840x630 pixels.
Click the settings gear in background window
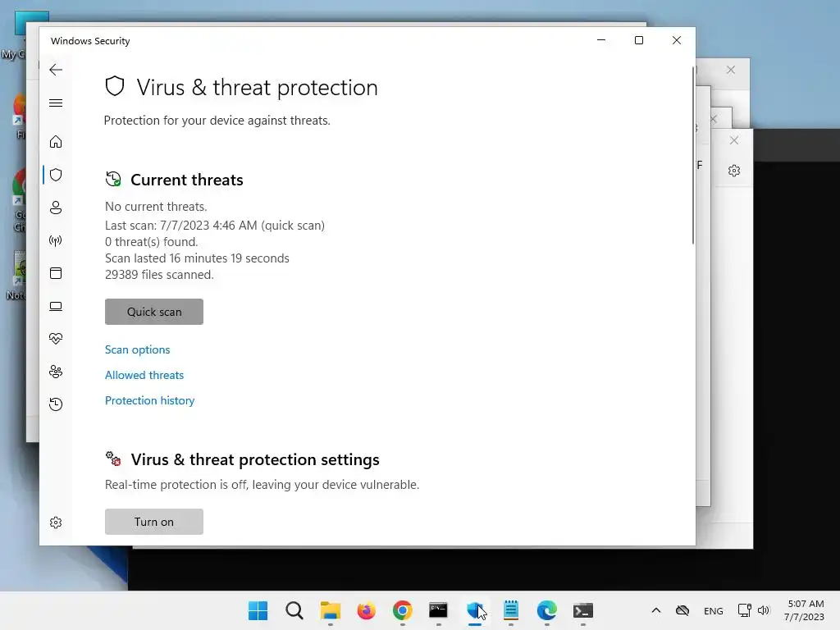734,171
